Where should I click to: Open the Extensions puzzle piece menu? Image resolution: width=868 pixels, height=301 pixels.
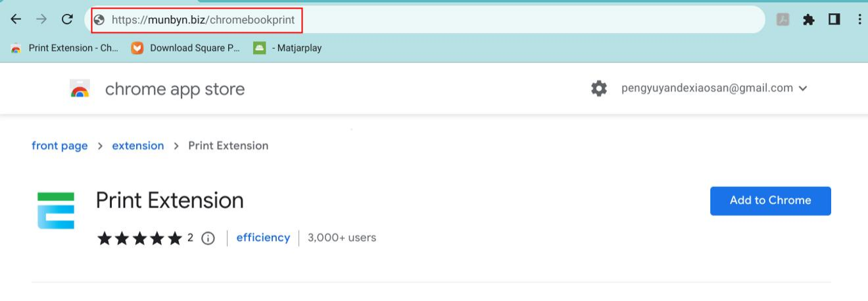tap(809, 20)
